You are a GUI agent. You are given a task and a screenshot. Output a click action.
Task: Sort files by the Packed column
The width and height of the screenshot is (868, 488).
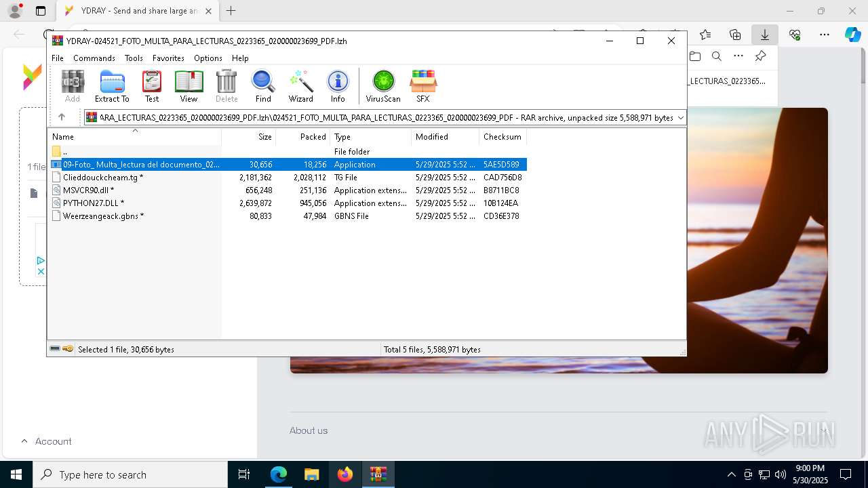(302, 137)
